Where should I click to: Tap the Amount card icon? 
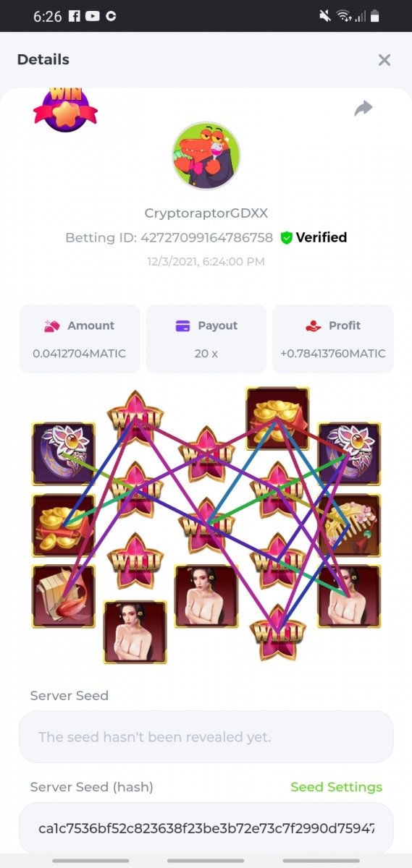(x=51, y=325)
